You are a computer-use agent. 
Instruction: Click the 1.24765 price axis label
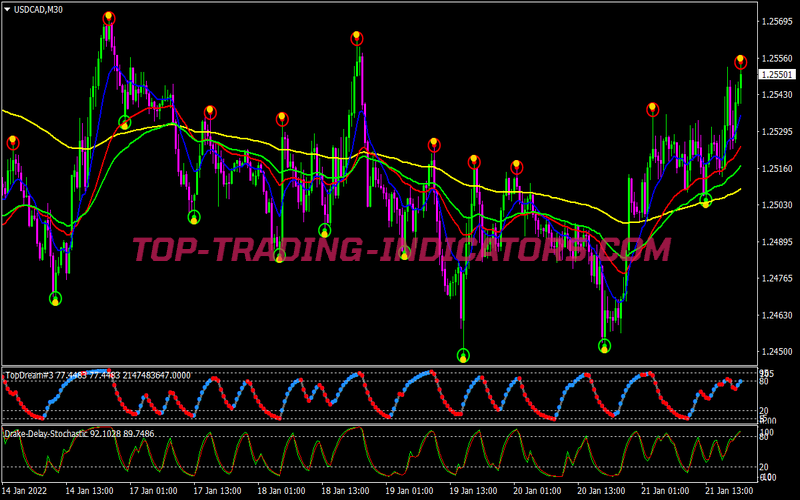coord(777,279)
